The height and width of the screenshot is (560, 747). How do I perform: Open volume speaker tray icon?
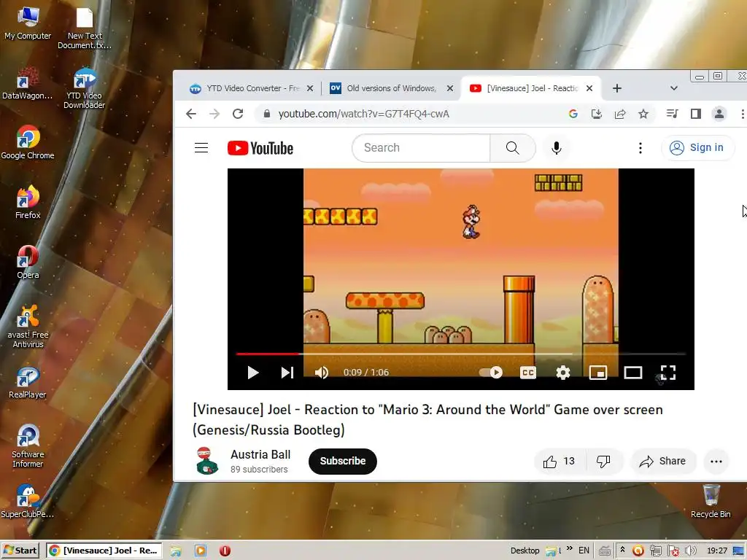pyautogui.click(x=690, y=551)
